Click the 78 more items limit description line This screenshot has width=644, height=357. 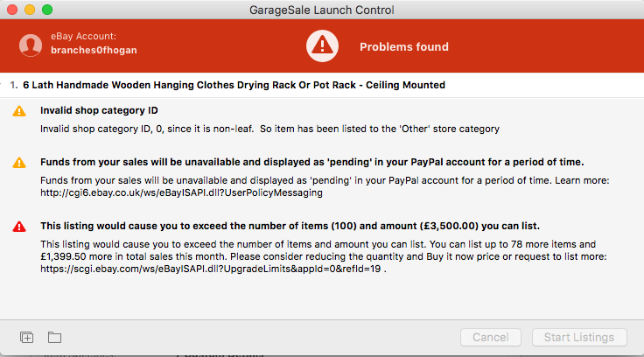(318, 244)
